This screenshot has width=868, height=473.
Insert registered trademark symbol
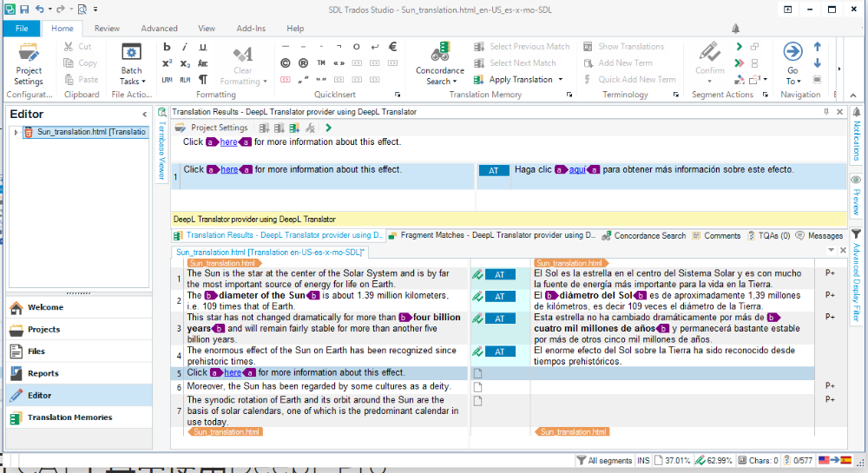pos(303,63)
